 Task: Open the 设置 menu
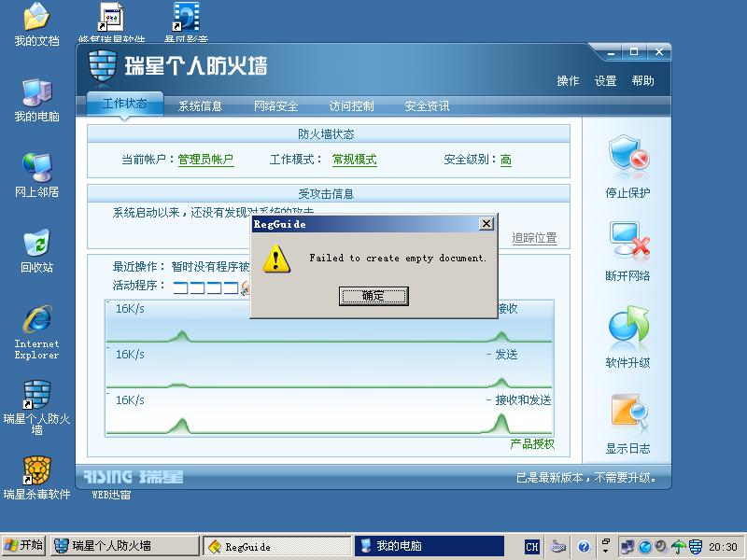[605, 81]
